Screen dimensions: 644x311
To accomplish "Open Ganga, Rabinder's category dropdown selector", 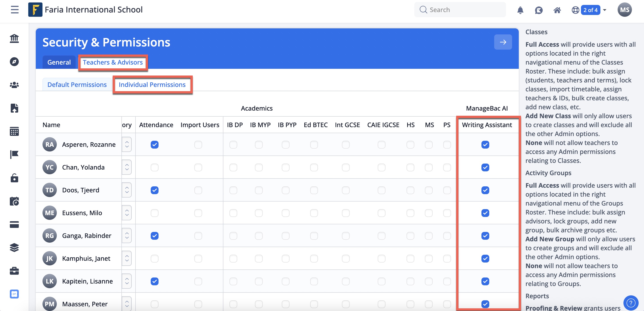I will pos(127,235).
